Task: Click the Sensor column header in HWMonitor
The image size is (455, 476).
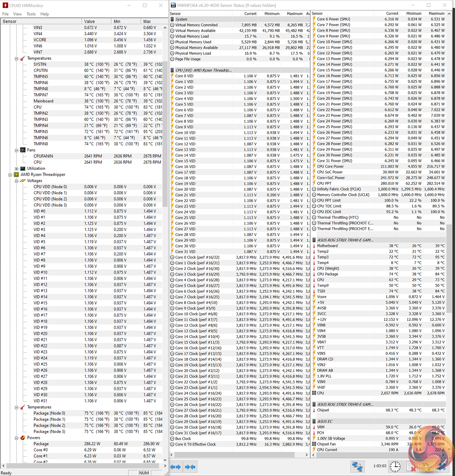Action: click(41, 21)
